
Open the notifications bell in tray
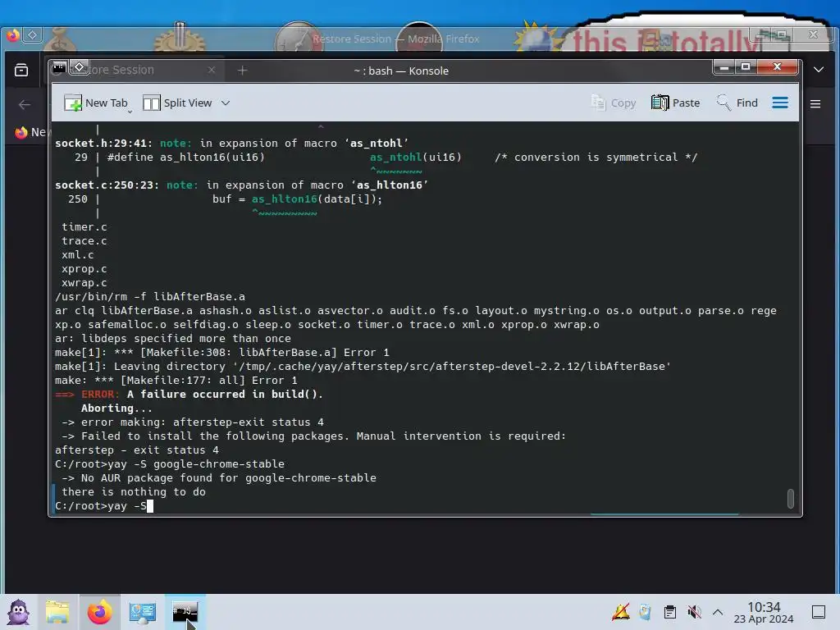coord(620,612)
